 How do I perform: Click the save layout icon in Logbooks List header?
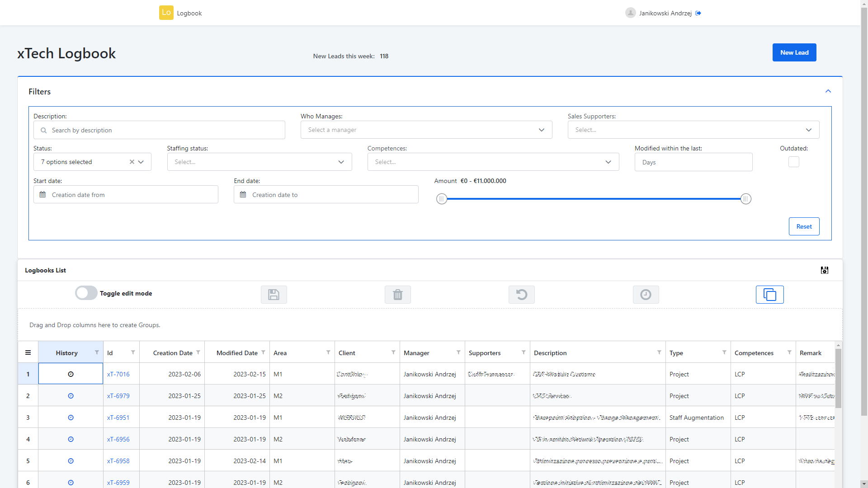coord(824,270)
